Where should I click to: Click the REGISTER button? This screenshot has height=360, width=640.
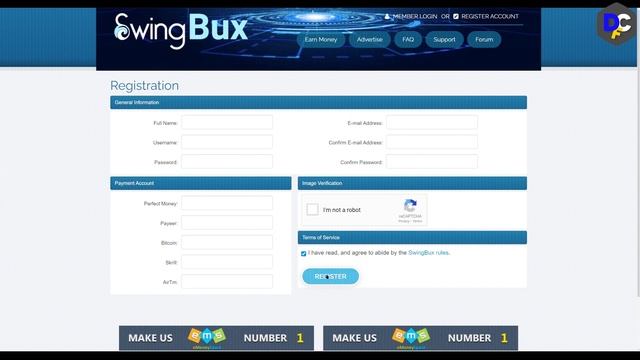click(x=331, y=276)
